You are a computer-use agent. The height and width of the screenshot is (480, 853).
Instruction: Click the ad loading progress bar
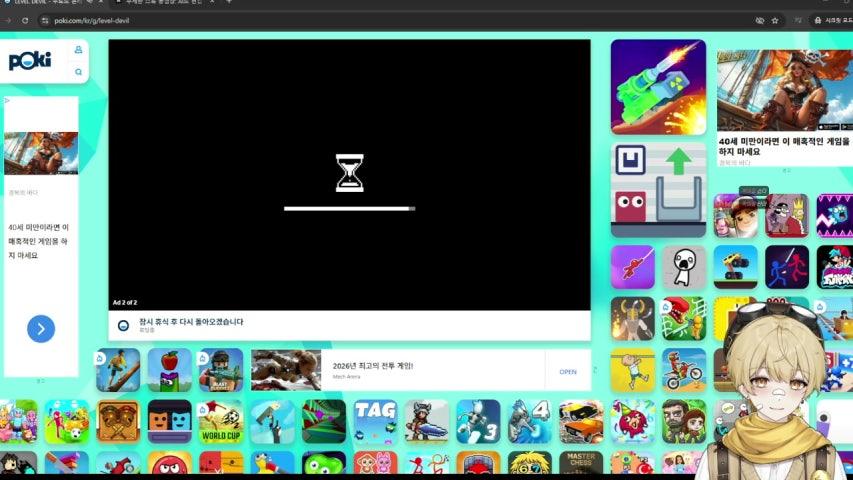click(x=349, y=208)
